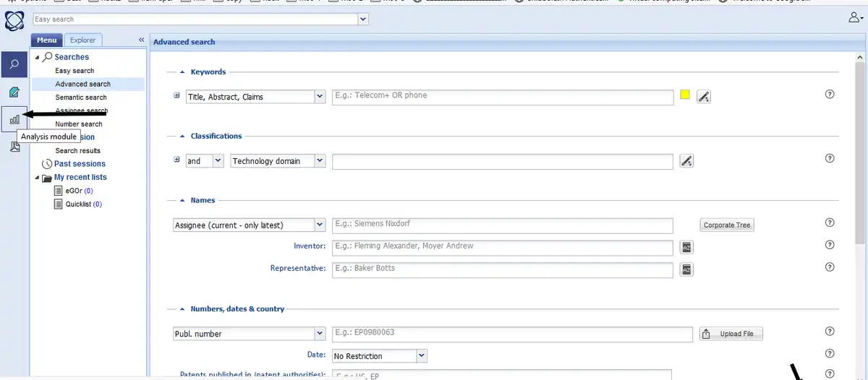
Task: Open the PDF document sidebar icon
Action: point(14,147)
